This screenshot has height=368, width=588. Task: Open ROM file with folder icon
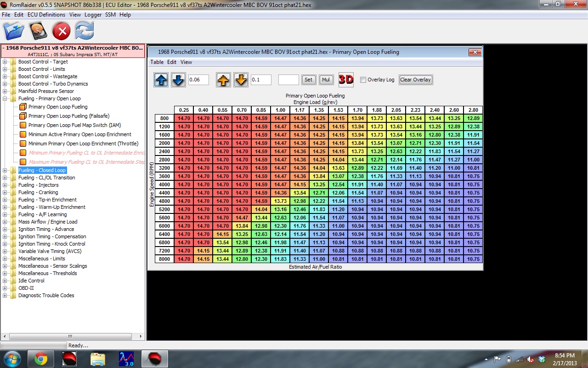14,31
